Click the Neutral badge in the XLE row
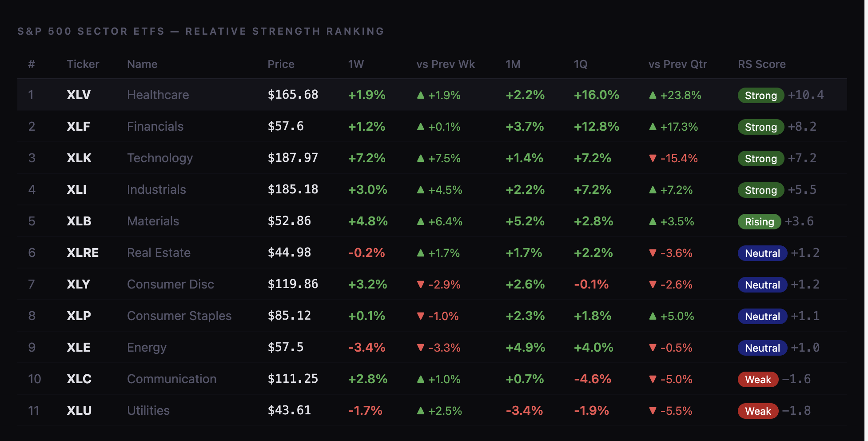This screenshot has width=868, height=441. [763, 348]
